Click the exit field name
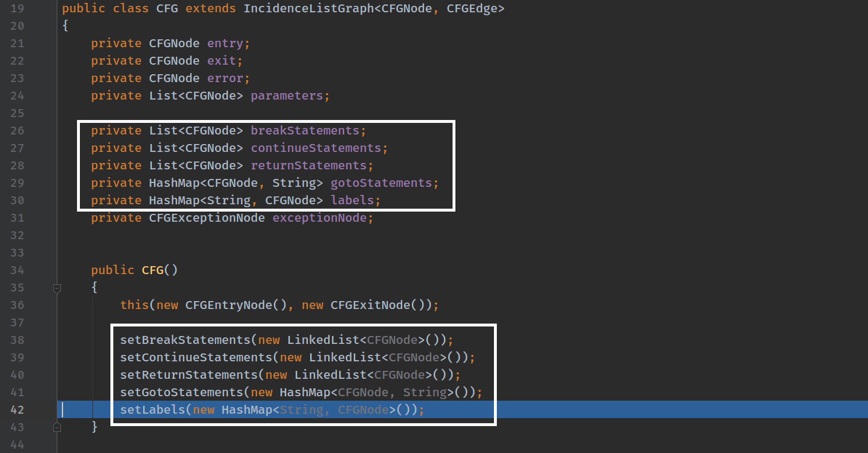Image resolution: width=868 pixels, height=453 pixels. tap(222, 61)
